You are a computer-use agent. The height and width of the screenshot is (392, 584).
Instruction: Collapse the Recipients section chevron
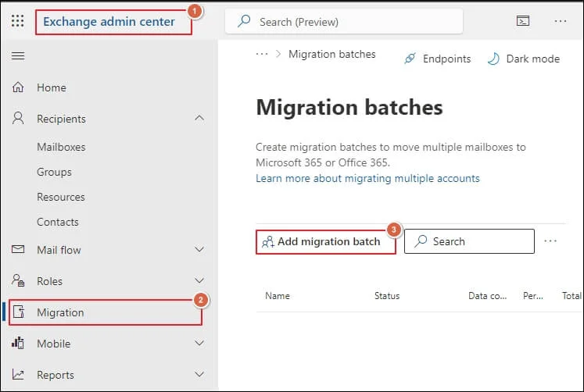tap(199, 118)
